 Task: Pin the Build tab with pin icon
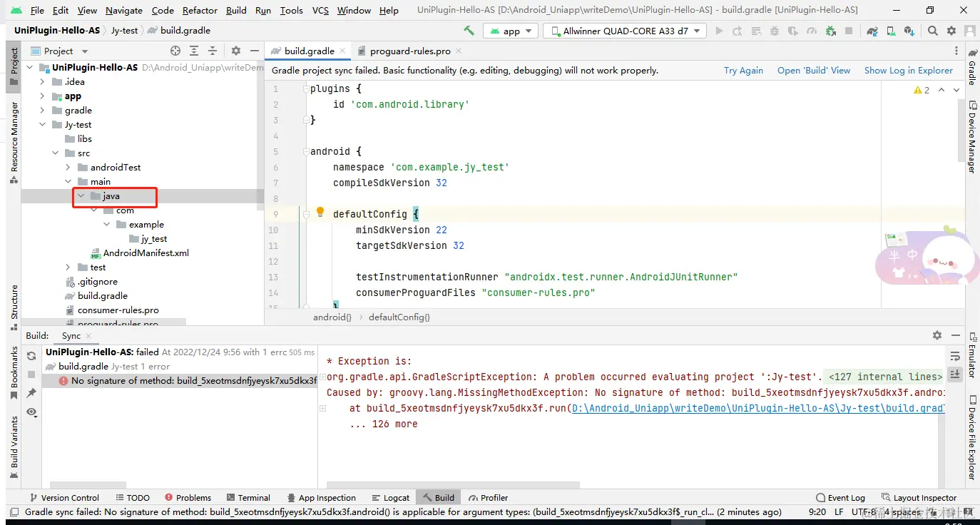[31, 393]
